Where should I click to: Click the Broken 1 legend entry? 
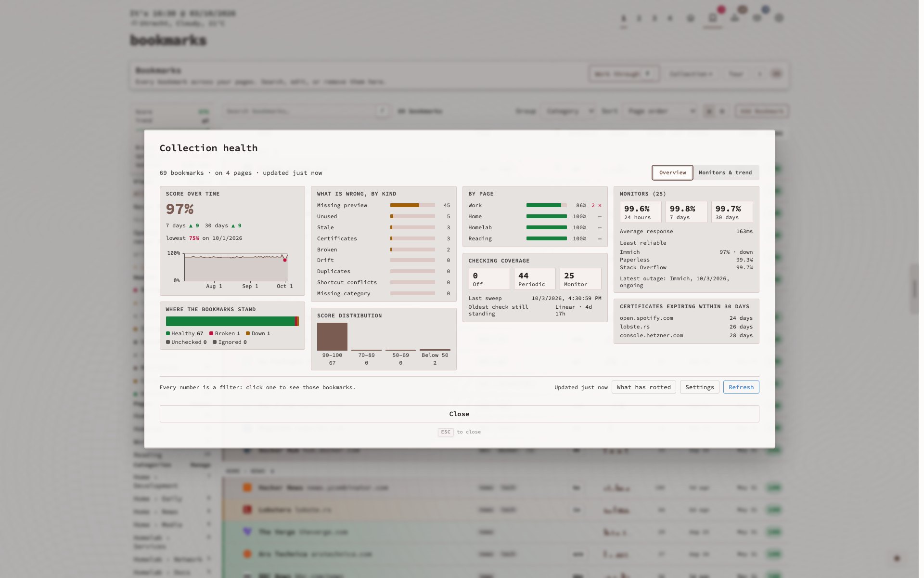pos(224,333)
